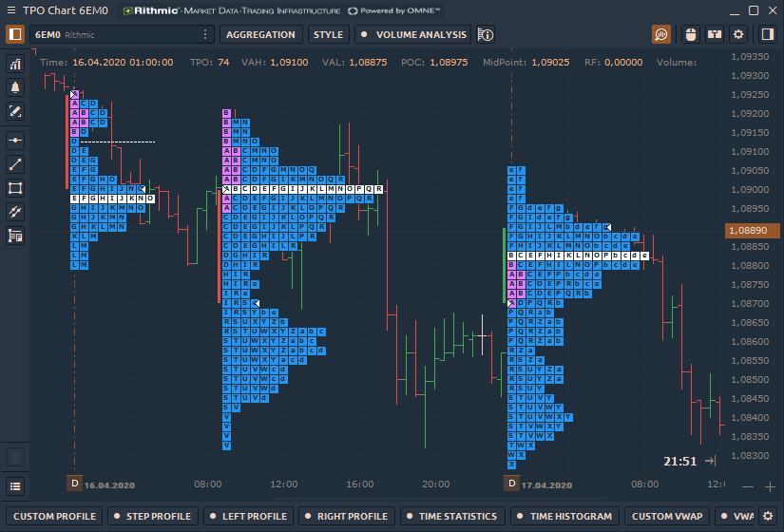The width and height of the screenshot is (784, 532).
Task: Toggle the TIME STATISTICS option
Action: coord(452,516)
